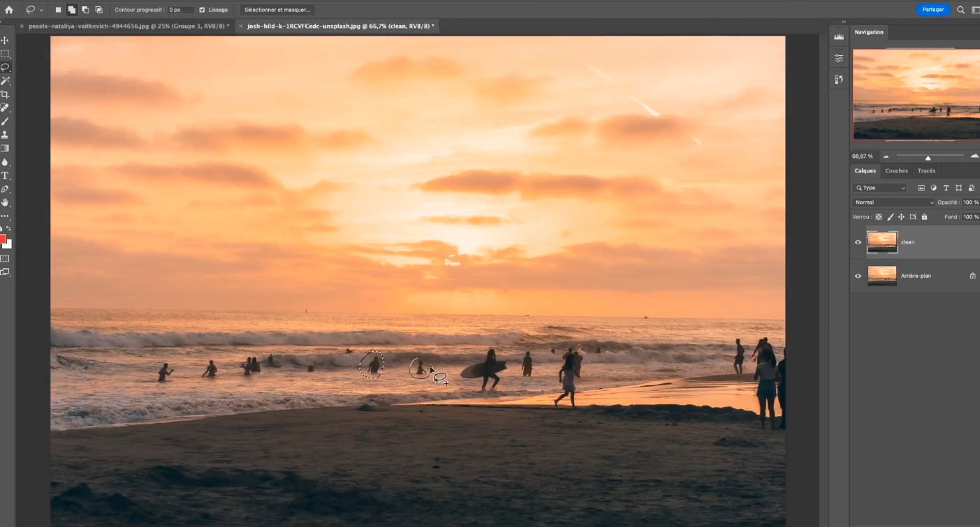Click Sélectionner et masquer button
The width and height of the screenshot is (980, 527).
[x=277, y=10]
